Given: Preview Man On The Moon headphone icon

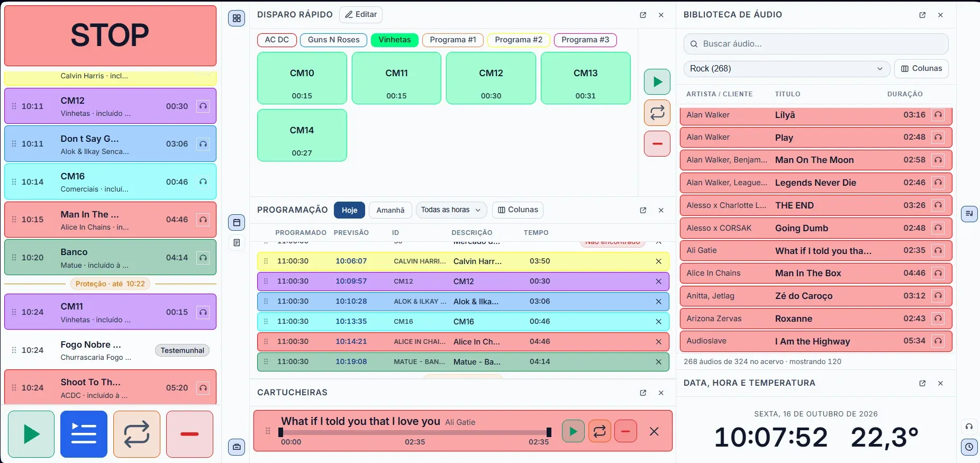Looking at the screenshot, I should pyautogui.click(x=938, y=160).
